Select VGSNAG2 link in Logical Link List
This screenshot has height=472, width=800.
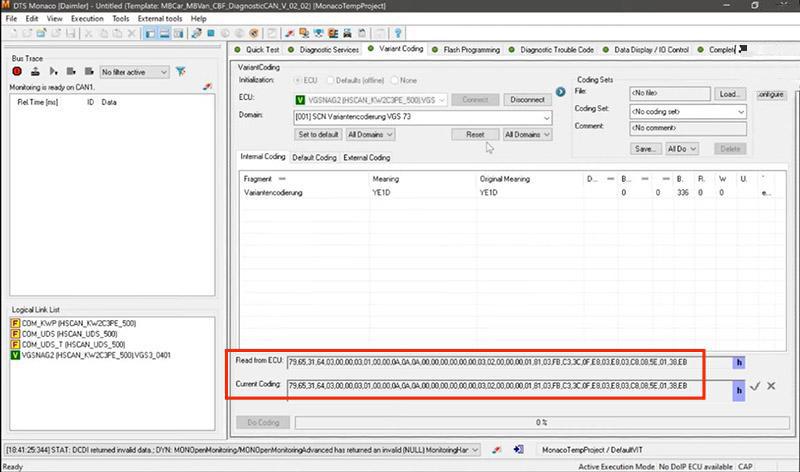[x=91, y=355]
